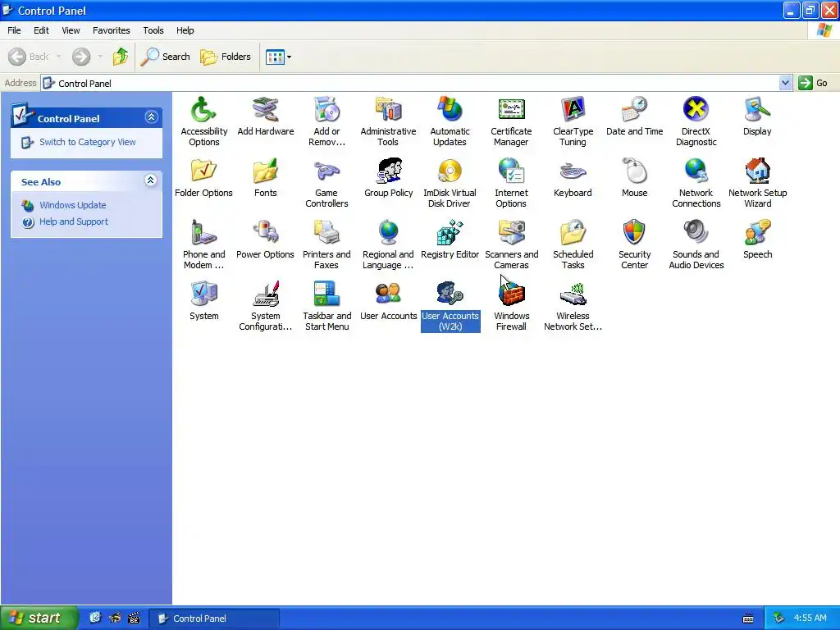
Task: Open the Edit menu
Action: pos(41,30)
